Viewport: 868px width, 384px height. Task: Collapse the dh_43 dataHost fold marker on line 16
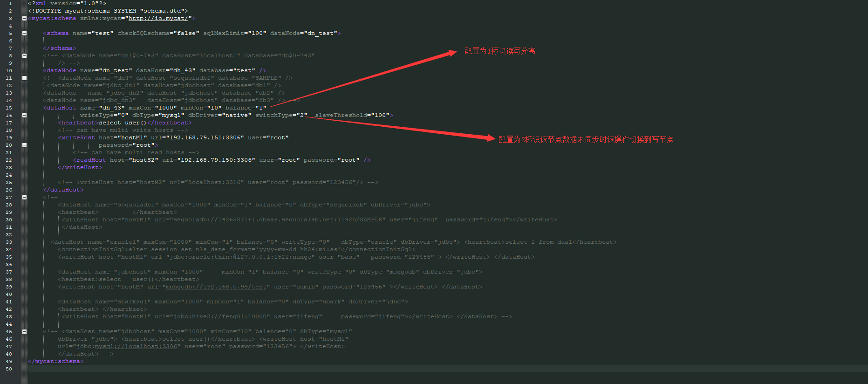pos(24,116)
